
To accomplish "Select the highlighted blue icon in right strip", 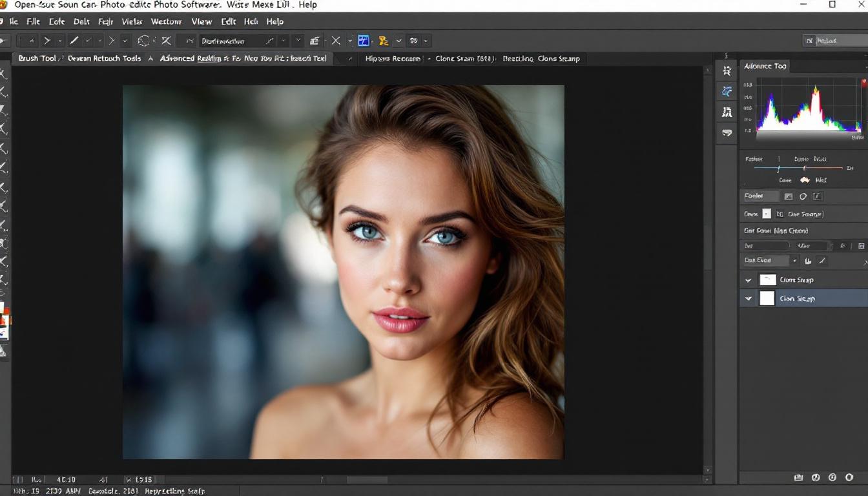I will [x=727, y=92].
